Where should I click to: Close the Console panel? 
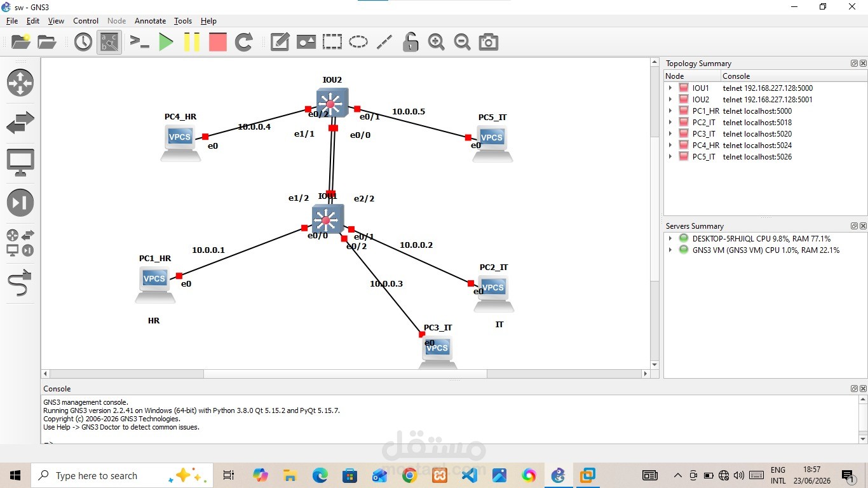pos(863,389)
